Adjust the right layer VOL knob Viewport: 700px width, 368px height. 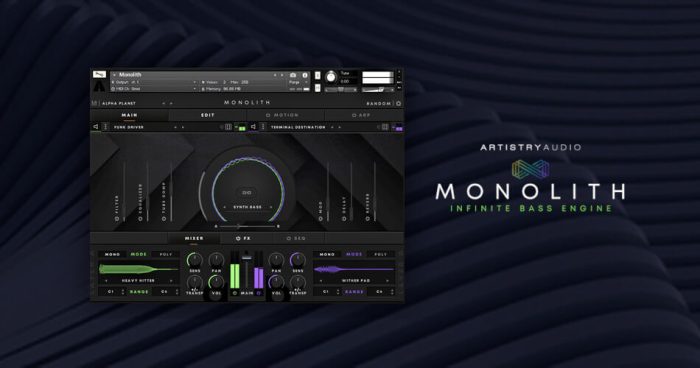click(276, 282)
